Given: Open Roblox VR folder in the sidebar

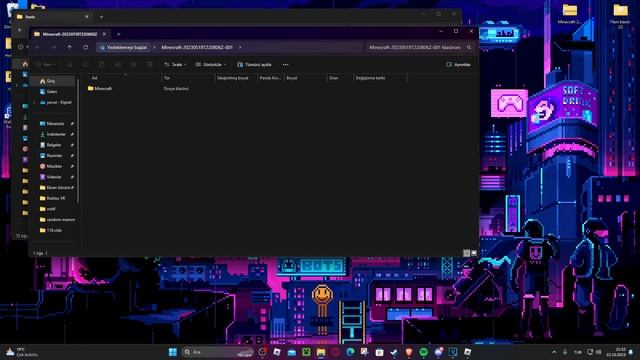Looking at the screenshot, I should (53, 198).
